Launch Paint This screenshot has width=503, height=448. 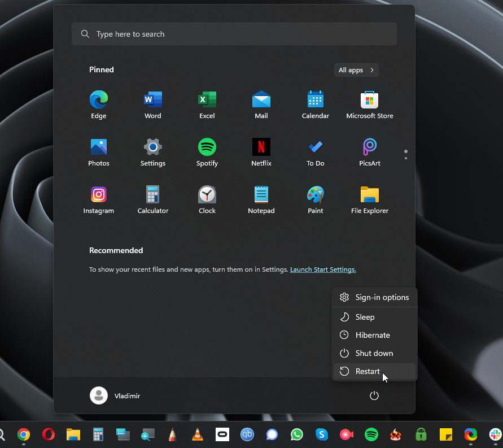coord(316,200)
